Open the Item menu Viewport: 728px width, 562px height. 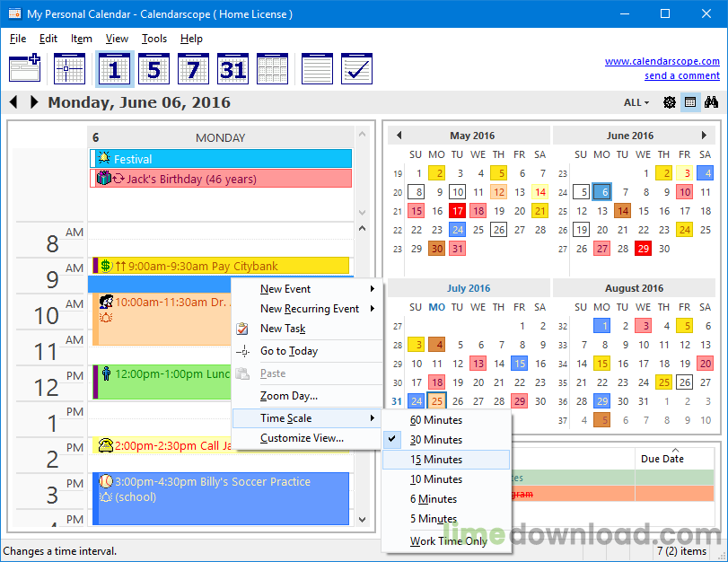click(82, 39)
